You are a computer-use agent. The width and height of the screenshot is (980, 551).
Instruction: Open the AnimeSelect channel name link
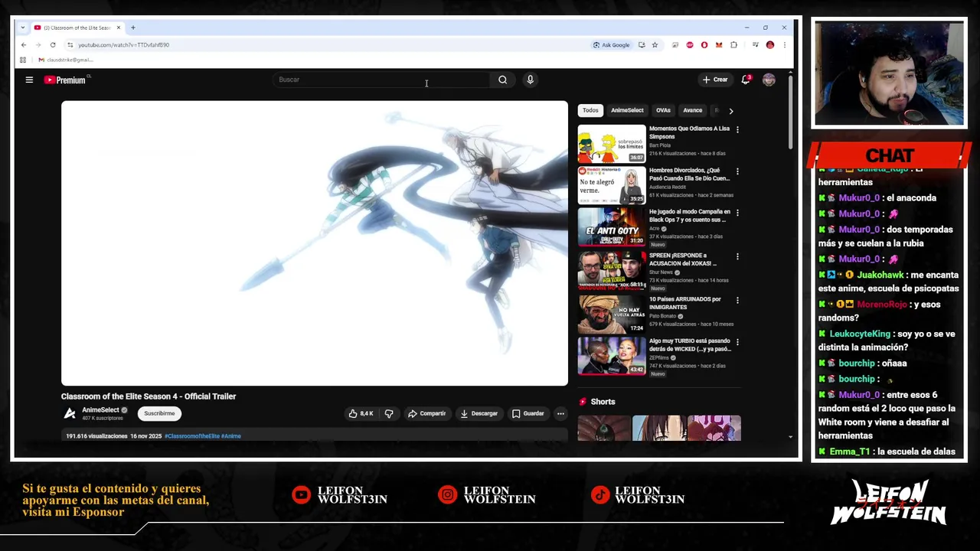[100, 410]
